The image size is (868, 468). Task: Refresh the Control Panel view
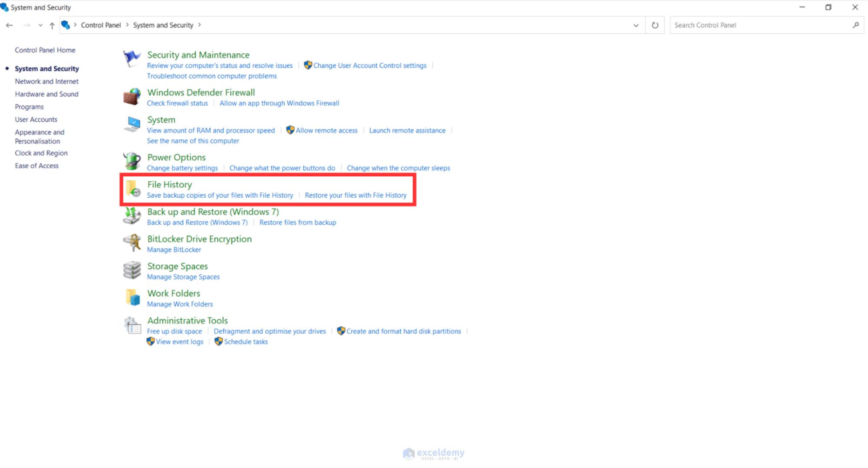pyautogui.click(x=655, y=25)
